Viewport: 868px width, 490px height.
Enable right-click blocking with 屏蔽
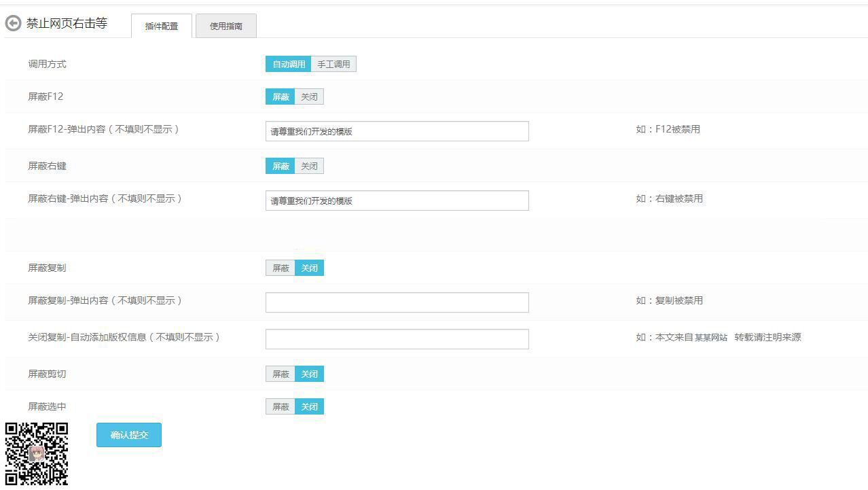click(x=280, y=166)
